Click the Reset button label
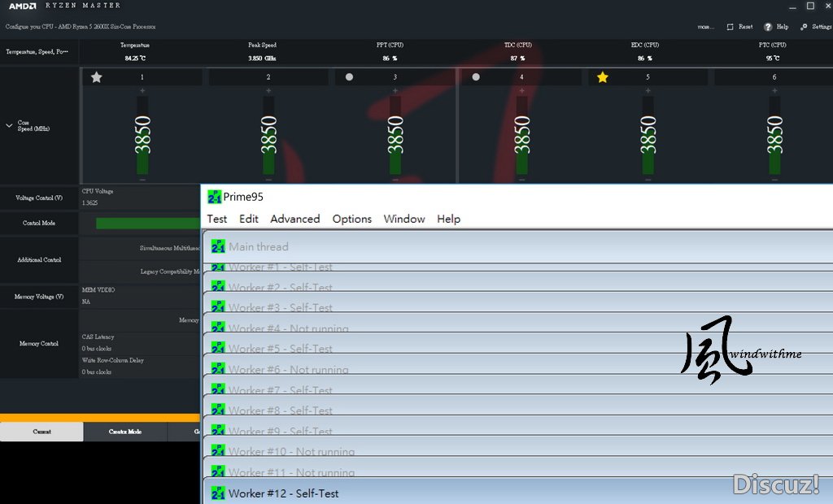This screenshot has width=833, height=504. (x=745, y=27)
